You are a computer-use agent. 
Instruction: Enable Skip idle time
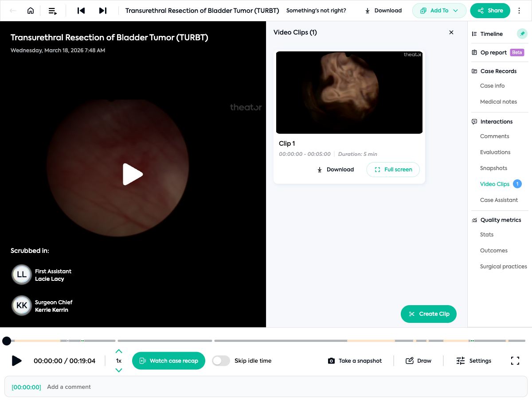[x=221, y=360]
